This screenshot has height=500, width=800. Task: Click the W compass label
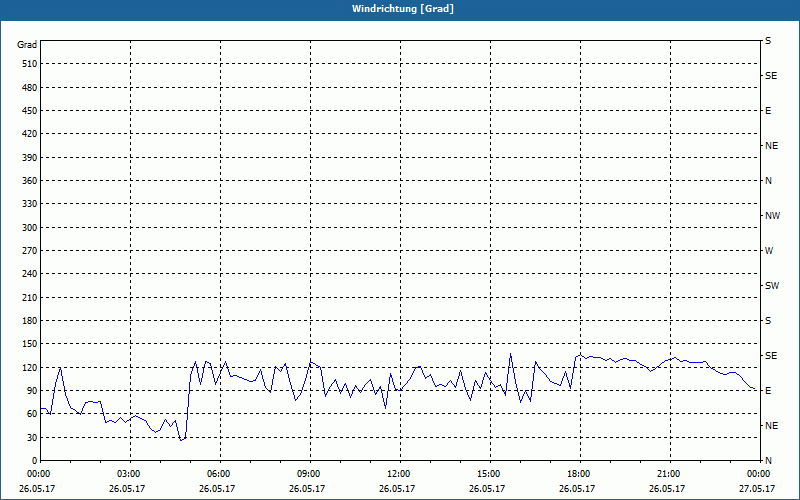pyautogui.click(x=769, y=251)
